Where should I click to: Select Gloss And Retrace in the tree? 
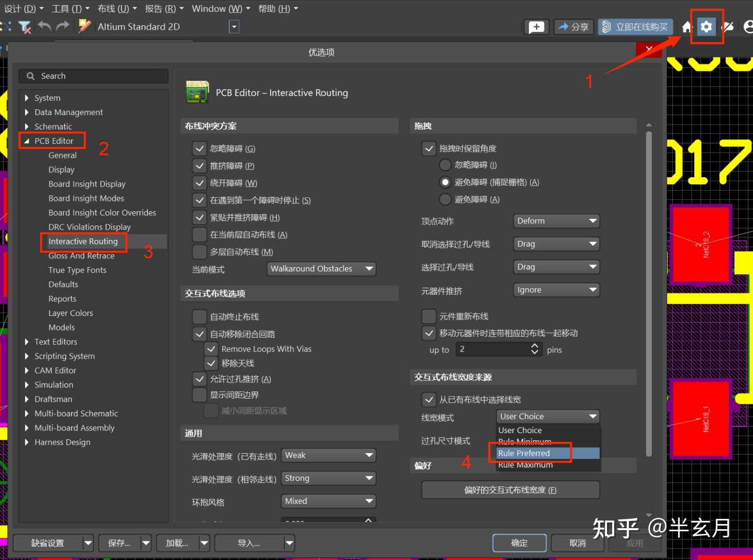point(81,256)
